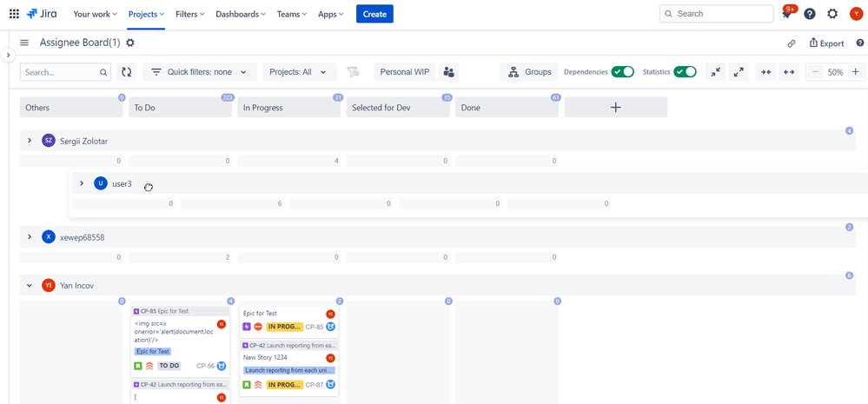Open New Story 1234 card title
This screenshot has width=868, height=404.
click(x=265, y=357)
